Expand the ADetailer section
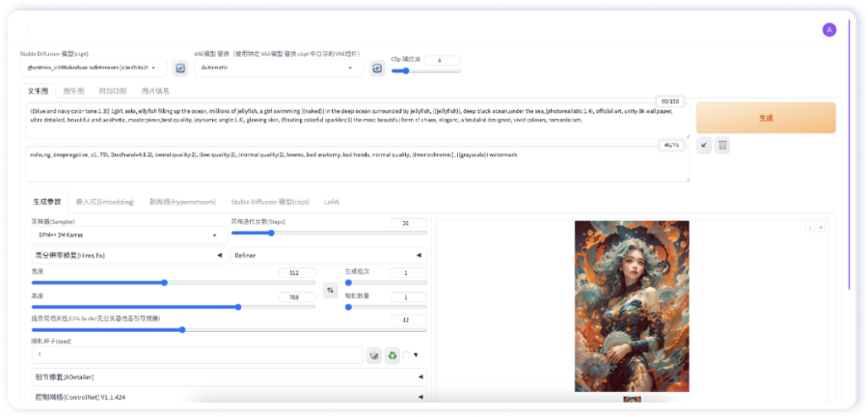This screenshot has height=417, width=868. (x=230, y=376)
